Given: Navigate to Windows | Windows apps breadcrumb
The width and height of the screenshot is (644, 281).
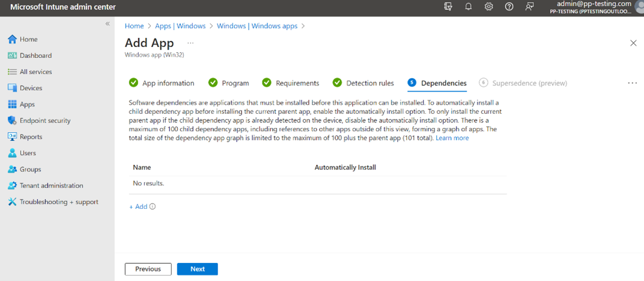Looking at the screenshot, I should tap(257, 26).
